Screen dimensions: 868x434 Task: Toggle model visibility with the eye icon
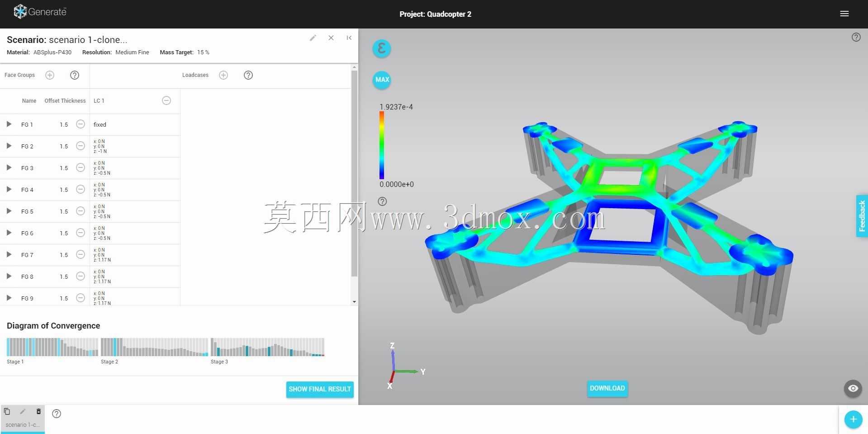(853, 388)
